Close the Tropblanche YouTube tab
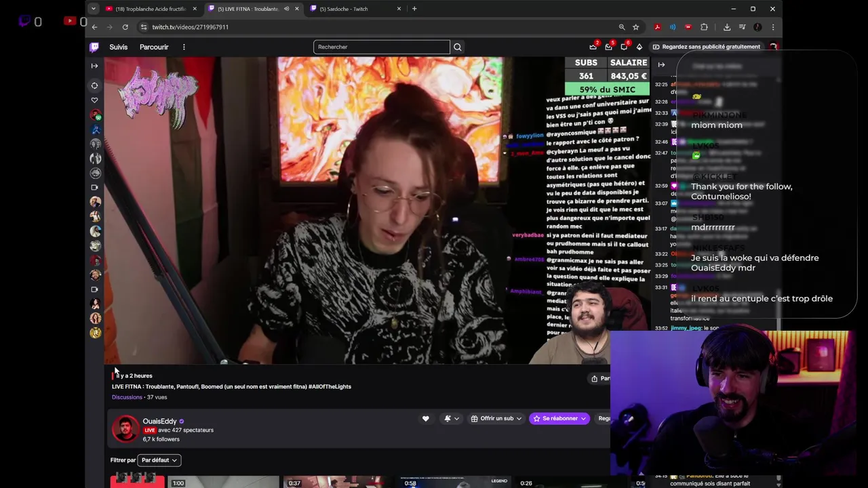 [x=195, y=9]
